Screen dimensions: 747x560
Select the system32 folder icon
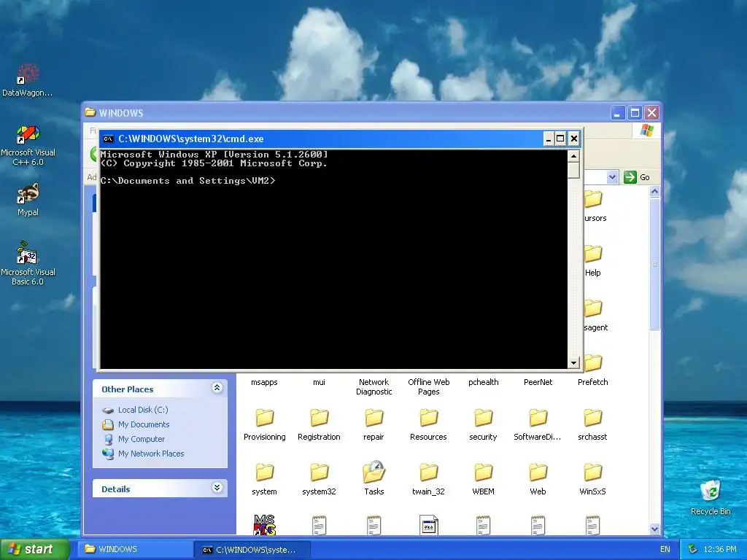point(320,472)
